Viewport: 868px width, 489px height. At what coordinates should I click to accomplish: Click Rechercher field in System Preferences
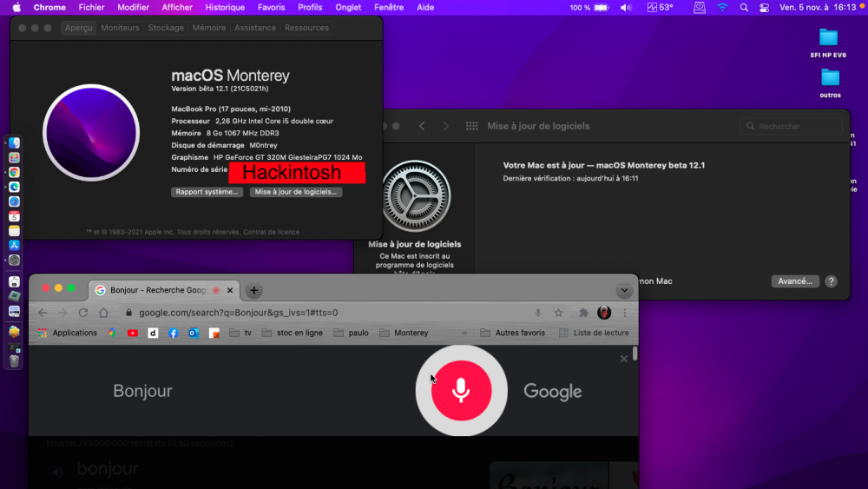click(x=791, y=126)
